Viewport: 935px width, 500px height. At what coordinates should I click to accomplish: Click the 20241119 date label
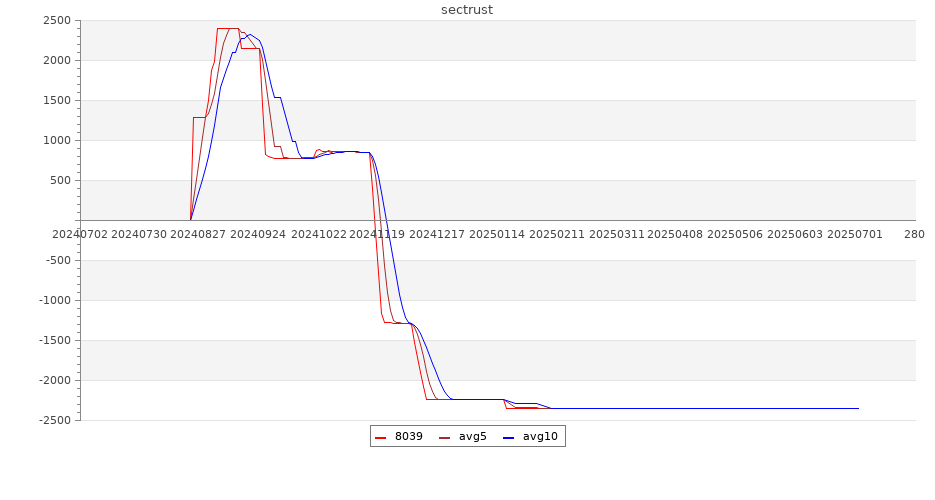tap(377, 234)
